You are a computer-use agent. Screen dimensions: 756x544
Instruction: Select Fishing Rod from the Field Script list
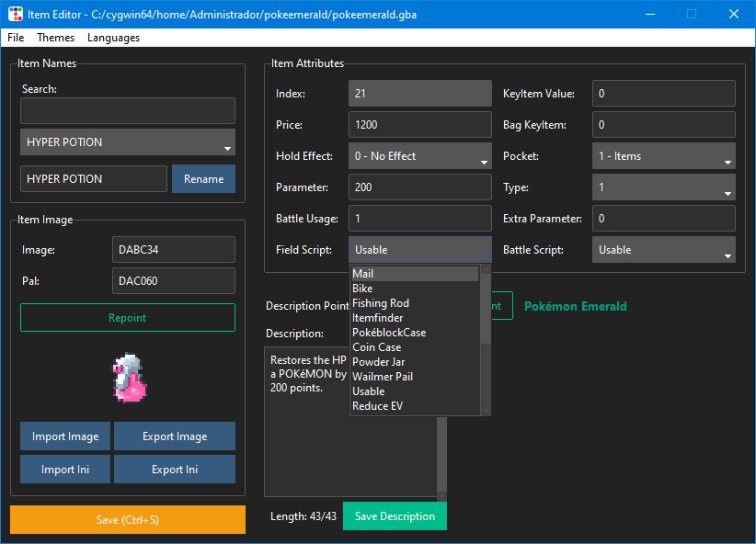381,303
